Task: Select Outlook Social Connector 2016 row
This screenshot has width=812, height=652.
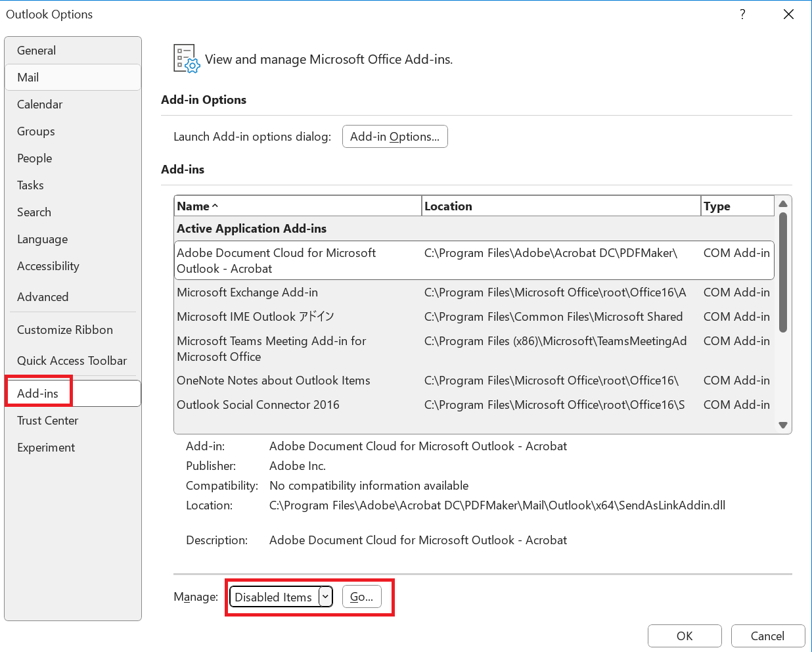Action: [474, 405]
